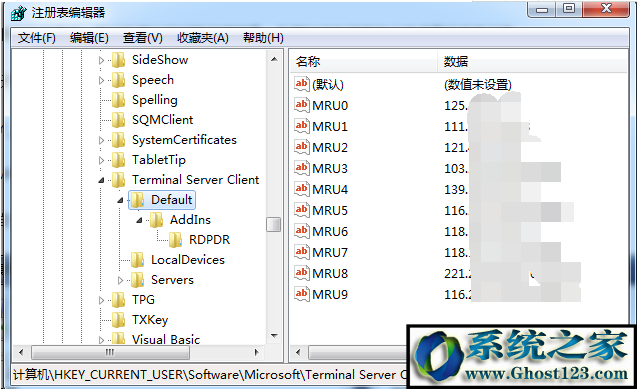The height and width of the screenshot is (389, 637).
Task: Click the Spelling folder icon
Action: click(x=118, y=100)
